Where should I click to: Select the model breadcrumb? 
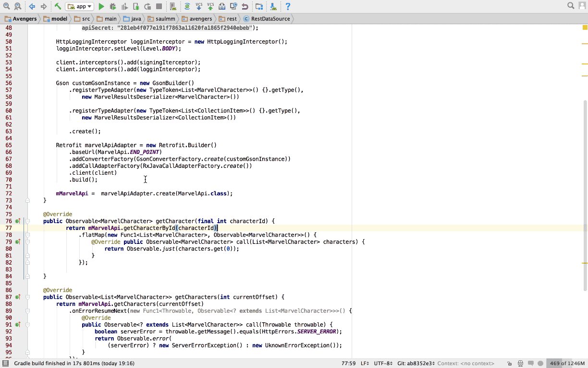[x=55, y=19]
